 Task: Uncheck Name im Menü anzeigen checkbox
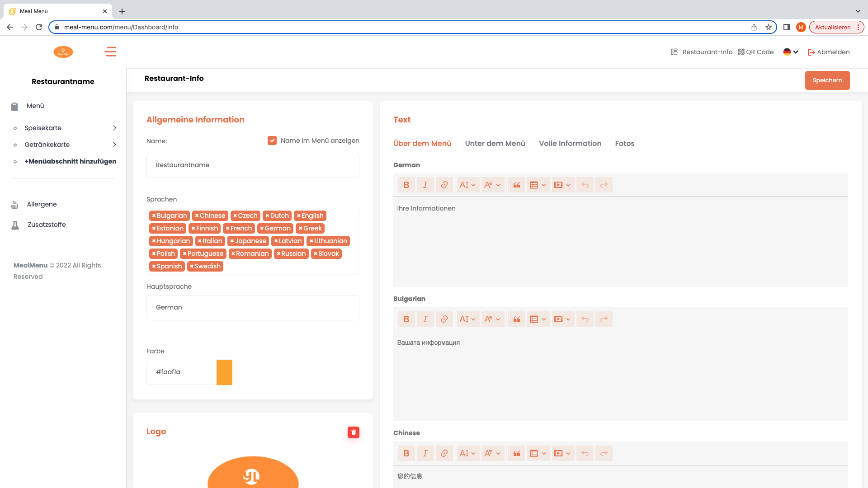[272, 141]
